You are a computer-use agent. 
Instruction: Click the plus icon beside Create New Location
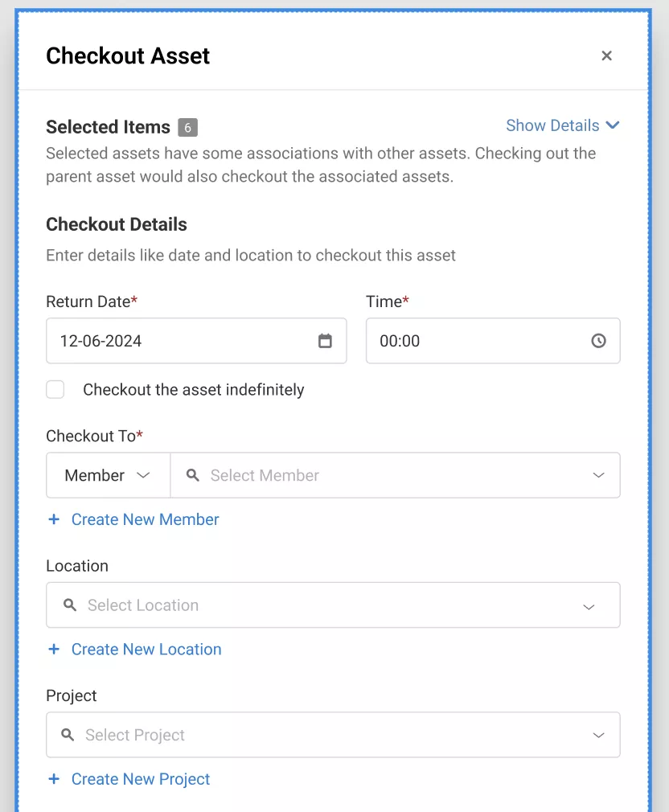point(54,649)
